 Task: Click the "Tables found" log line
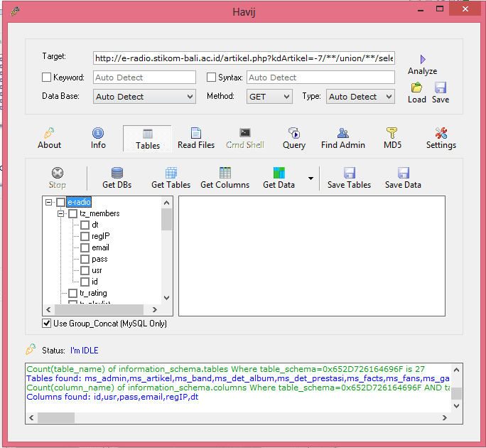(x=238, y=378)
